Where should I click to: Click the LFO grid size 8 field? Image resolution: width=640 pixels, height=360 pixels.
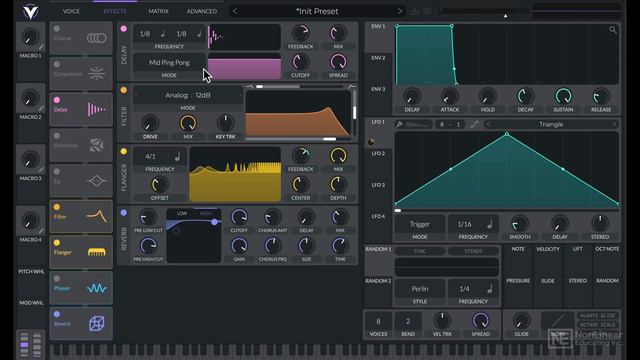(442, 124)
